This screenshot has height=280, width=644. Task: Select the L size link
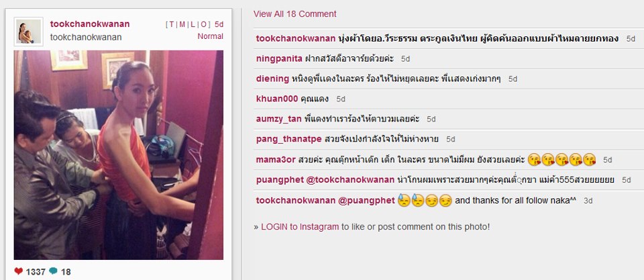[193, 24]
